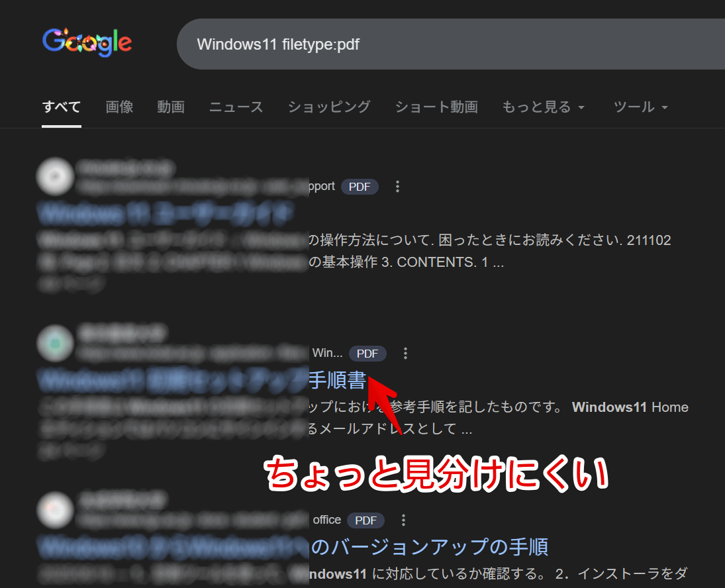Click the すべて tab to stay on all results
725x588 pixels.
click(x=61, y=107)
